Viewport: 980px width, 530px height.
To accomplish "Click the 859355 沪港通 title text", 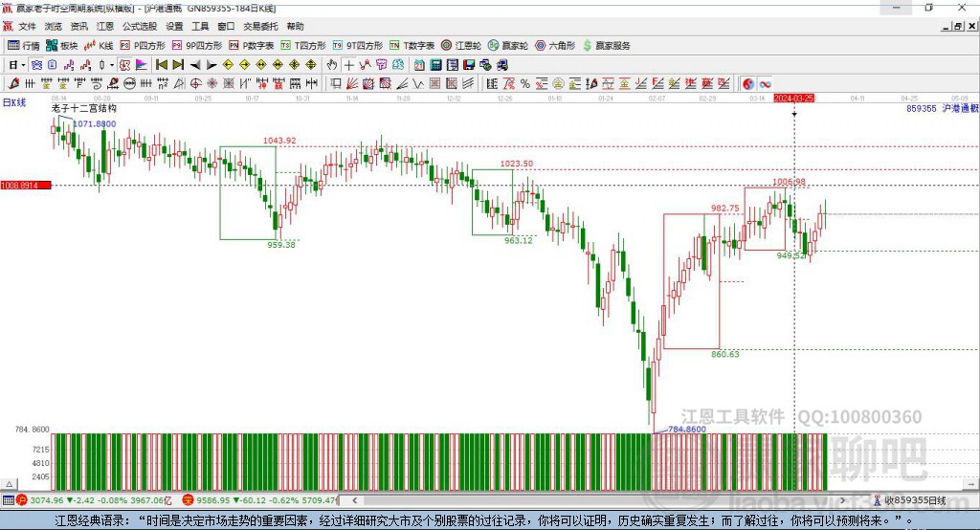I will [x=942, y=108].
